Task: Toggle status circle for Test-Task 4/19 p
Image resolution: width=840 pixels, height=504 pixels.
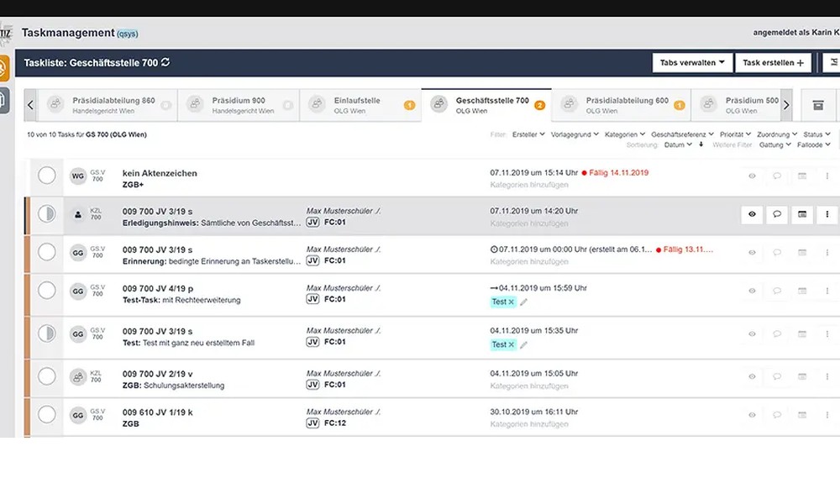Action: click(x=47, y=291)
